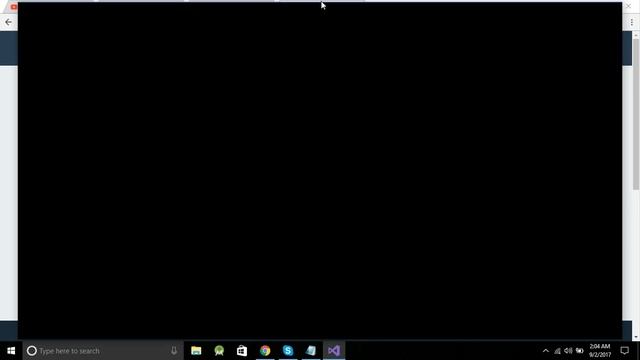
Task: Open File Explorer from the taskbar
Action: point(196,351)
